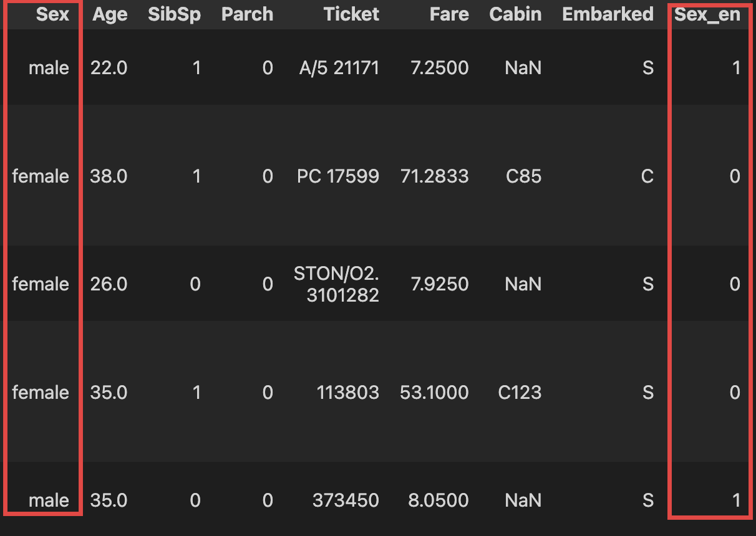Image resolution: width=756 pixels, height=536 pixels.
Task: Click the ticket number 373450
Action: (347, 500)
